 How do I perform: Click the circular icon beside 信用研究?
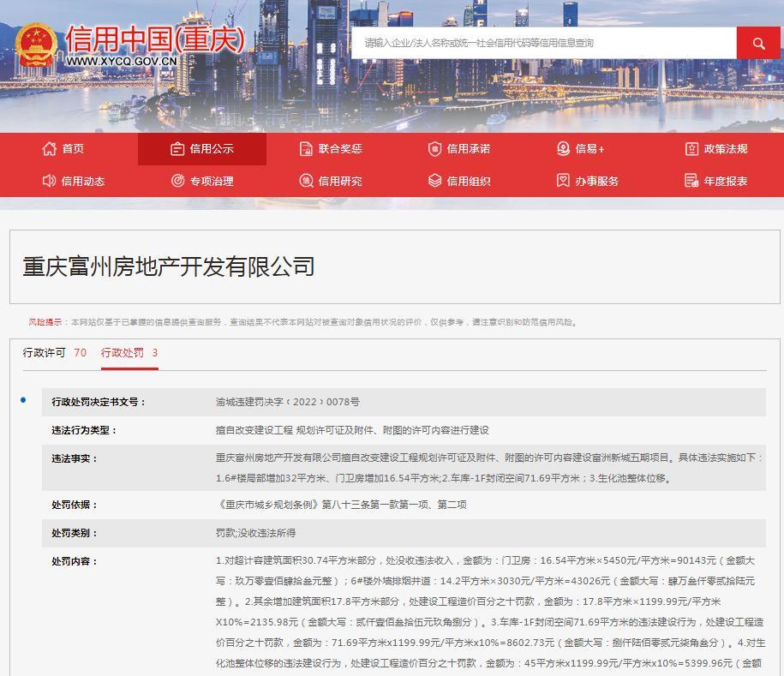306,181
